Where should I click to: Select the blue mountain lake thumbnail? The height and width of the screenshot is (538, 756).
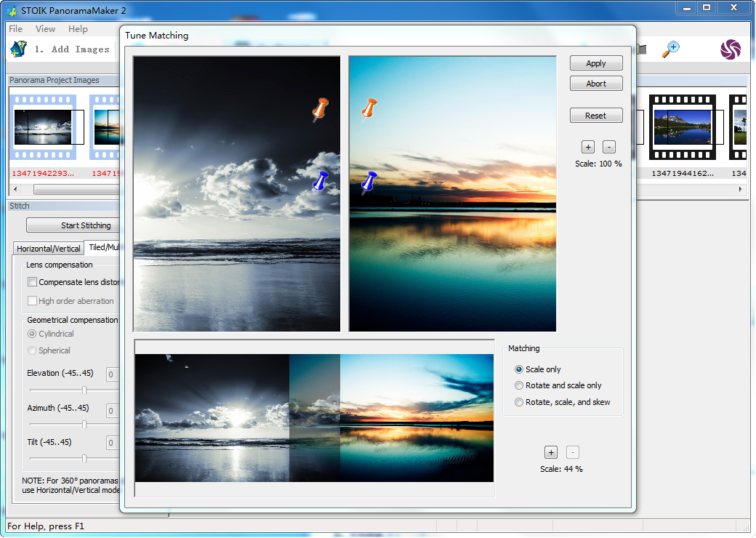pos(682,127)
